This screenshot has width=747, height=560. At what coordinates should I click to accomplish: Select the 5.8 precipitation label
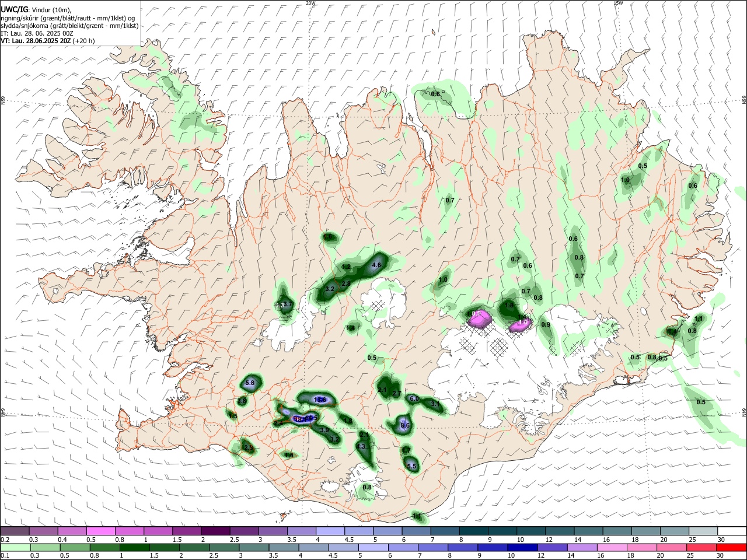(x=250, y=383)
